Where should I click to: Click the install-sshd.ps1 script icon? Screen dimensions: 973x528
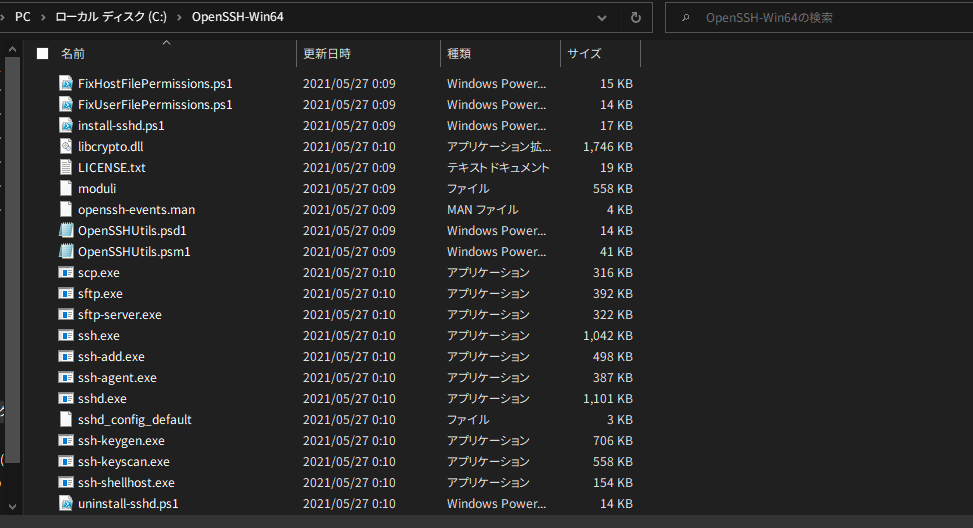coord(66,125)
